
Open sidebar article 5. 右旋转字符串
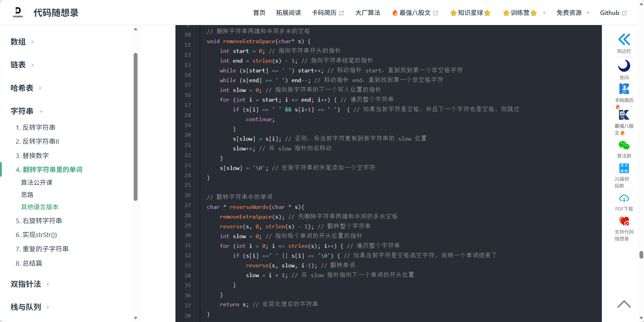(x=39, y=221)
